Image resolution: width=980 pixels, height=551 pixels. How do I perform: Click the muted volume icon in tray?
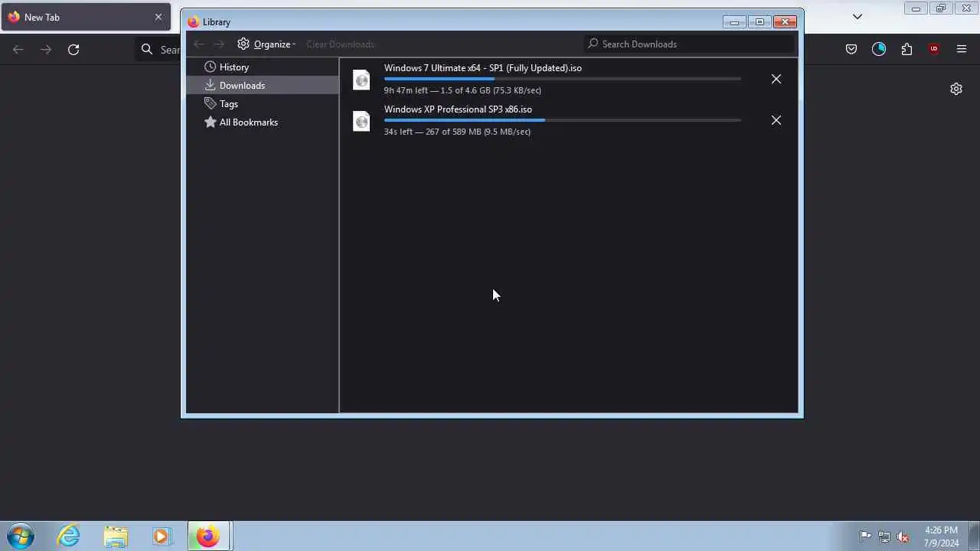pos(903,536)
